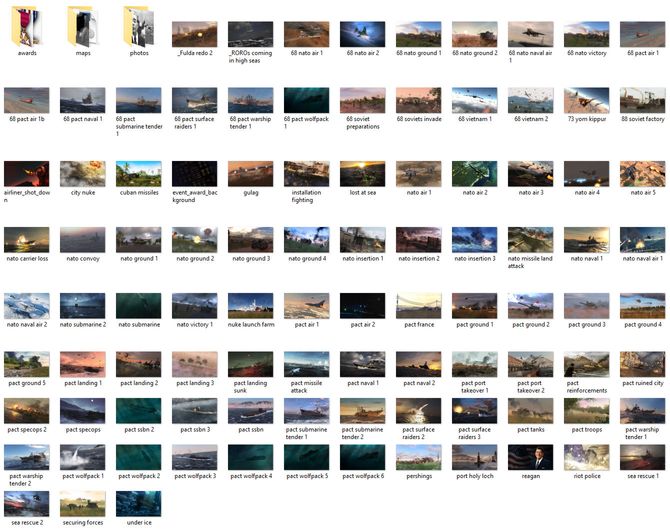The width and height of the screenshot is (670, 529).
Task: Click the nuke launch farm thumbnail
Action: 251,305
